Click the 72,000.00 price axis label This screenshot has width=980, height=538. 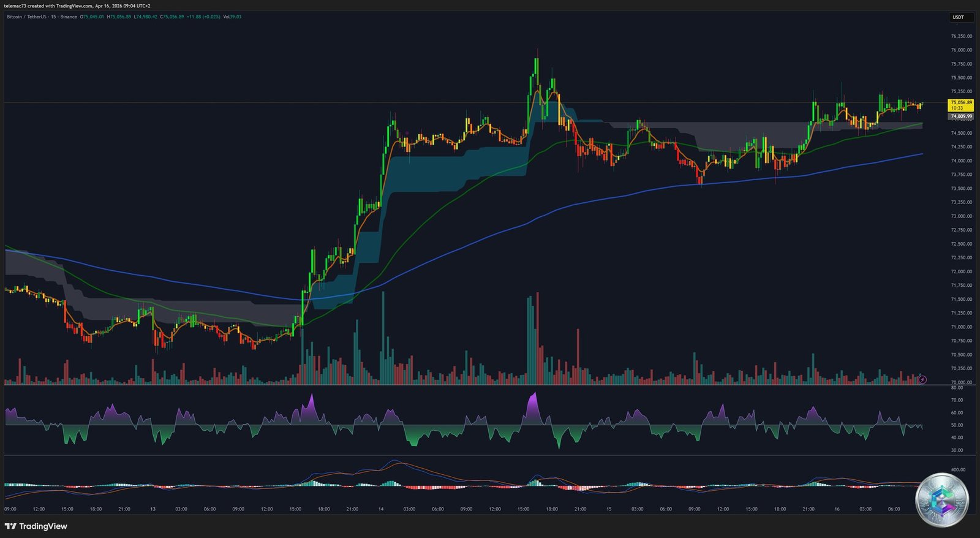(961, 271)
